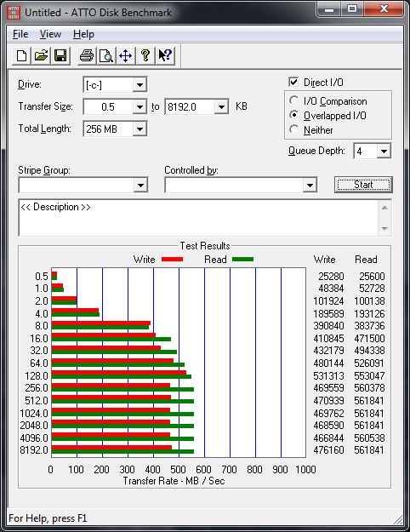Screen dimensions: 410x532
Task: Print the benchmark with the printer icon
Action: (x=87, y=55)
